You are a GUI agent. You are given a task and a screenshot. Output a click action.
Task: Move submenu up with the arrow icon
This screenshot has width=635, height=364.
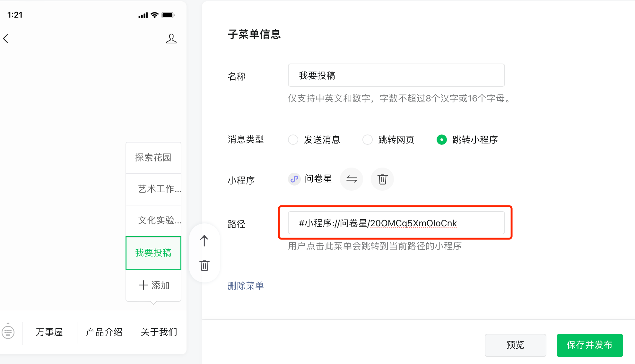(x=204, y=240)
